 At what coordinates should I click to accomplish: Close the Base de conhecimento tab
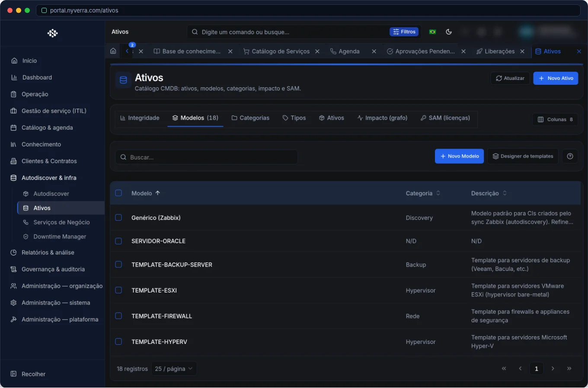coord(230,51)
